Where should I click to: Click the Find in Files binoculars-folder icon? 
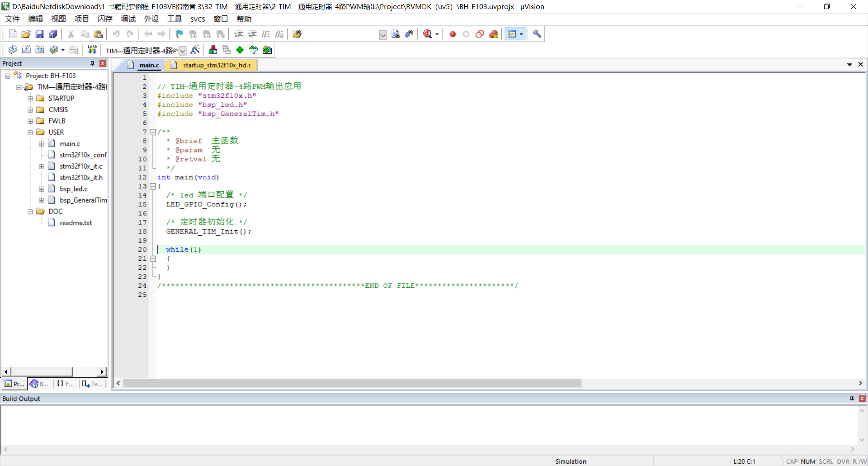click(x=297, y=34)
